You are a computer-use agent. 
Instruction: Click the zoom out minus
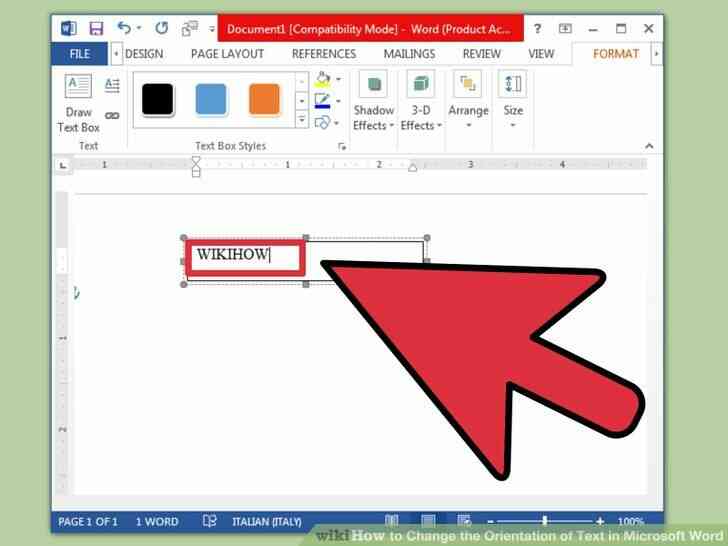(490, 522)
